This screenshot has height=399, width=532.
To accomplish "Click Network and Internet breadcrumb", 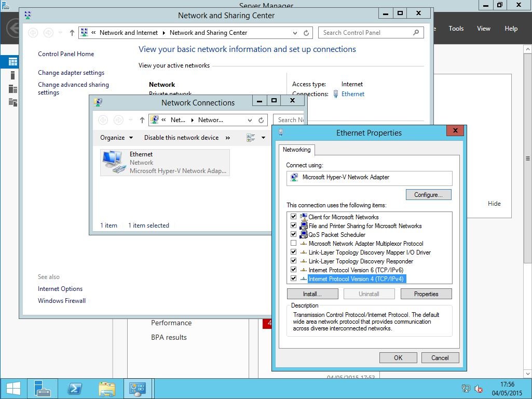I will click(129, 33).
